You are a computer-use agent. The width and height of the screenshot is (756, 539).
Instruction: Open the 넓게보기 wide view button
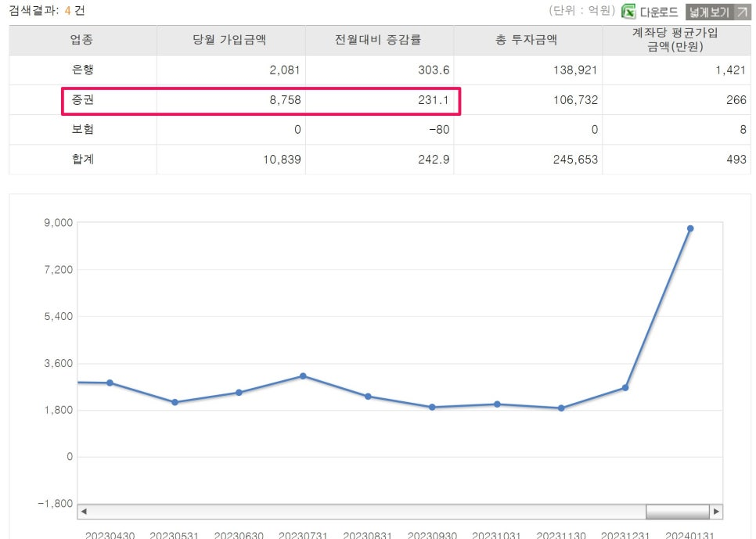click(x=718, y=12)
